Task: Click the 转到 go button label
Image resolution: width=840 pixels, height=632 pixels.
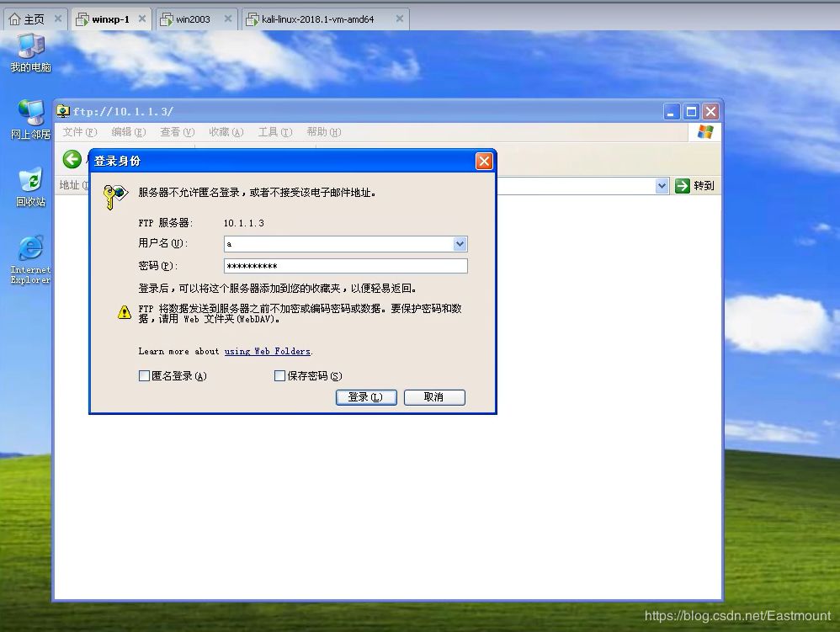Action: pos(704,186)
